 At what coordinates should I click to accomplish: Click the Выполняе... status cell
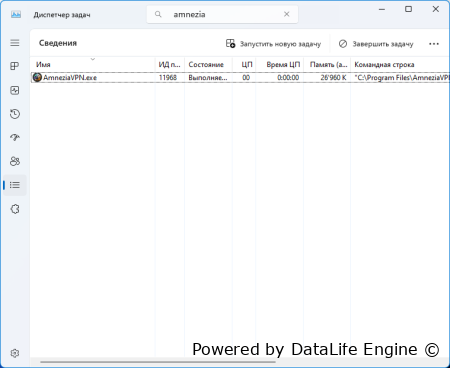pos(208,78)
